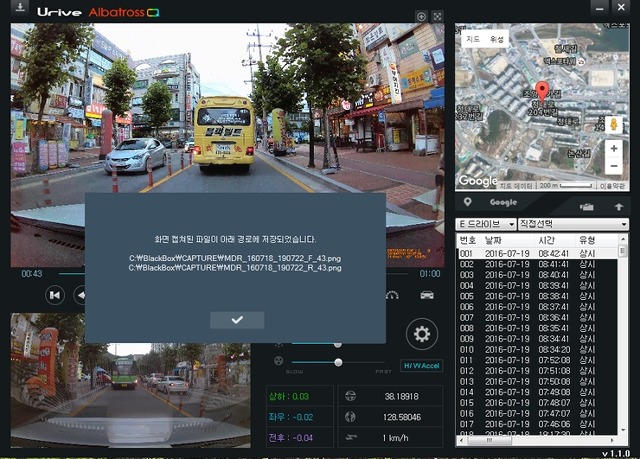Select recording 014 at 07:49:08

point(537,392)
